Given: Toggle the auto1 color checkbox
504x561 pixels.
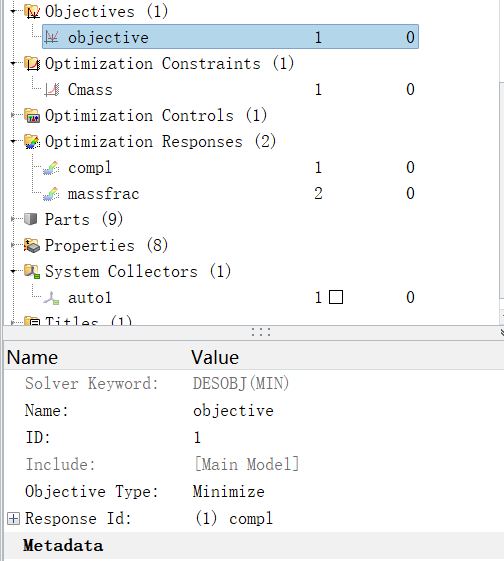Looking at the screenshot, I should pos(336,297).
